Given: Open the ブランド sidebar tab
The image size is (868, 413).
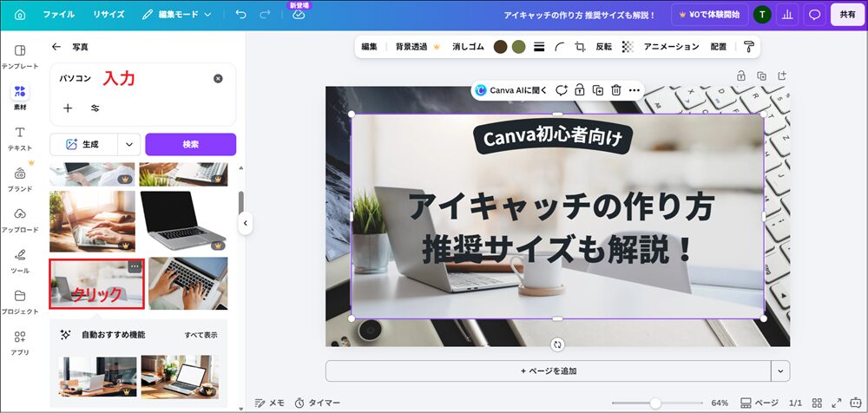Looking at the screenshot, I should point(20,180).
